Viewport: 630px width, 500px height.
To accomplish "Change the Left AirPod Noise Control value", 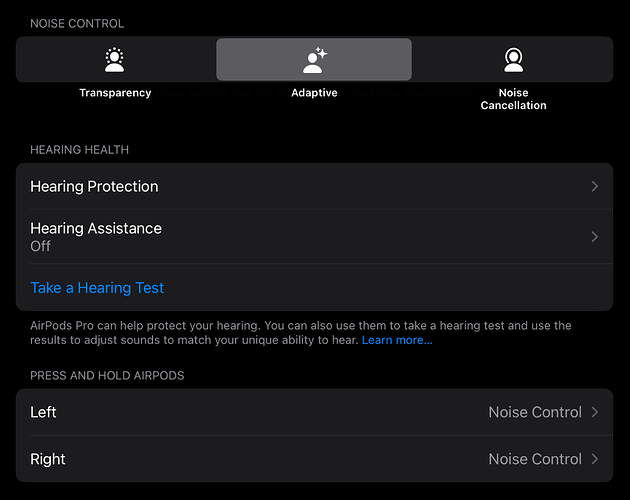I will tap(534, 412).
